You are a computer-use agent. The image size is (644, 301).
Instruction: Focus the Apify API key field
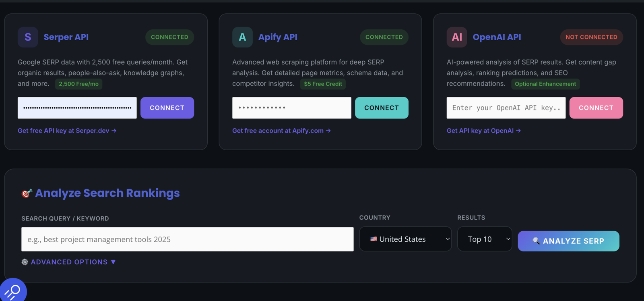[x=292, y=108]
